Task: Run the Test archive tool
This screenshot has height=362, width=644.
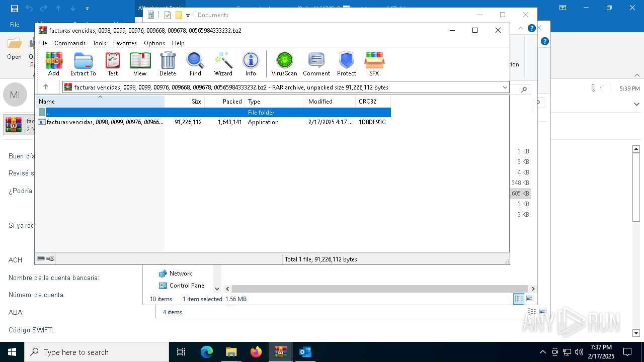Action: pyautogui.click(x=113, y=64)
